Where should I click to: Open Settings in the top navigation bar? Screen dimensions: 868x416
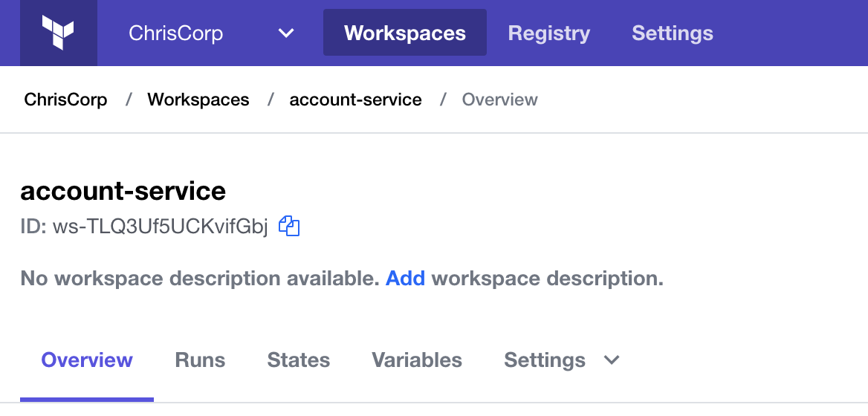[672, 33]
